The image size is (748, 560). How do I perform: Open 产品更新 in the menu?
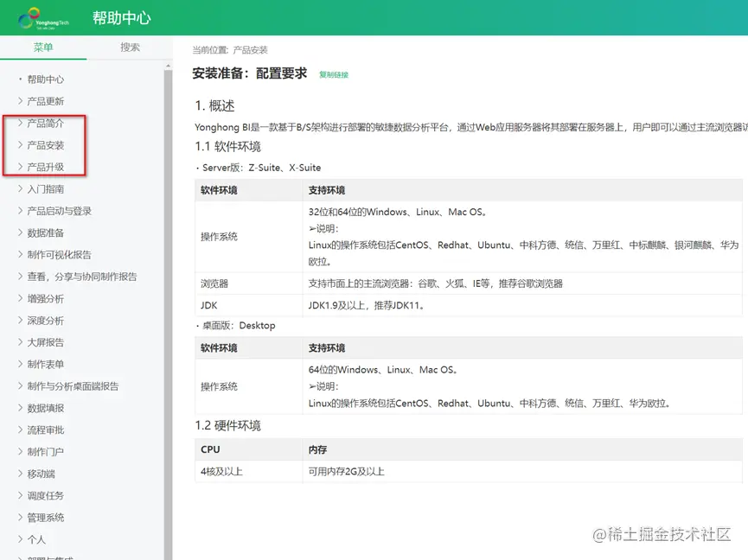click(45, 101)
